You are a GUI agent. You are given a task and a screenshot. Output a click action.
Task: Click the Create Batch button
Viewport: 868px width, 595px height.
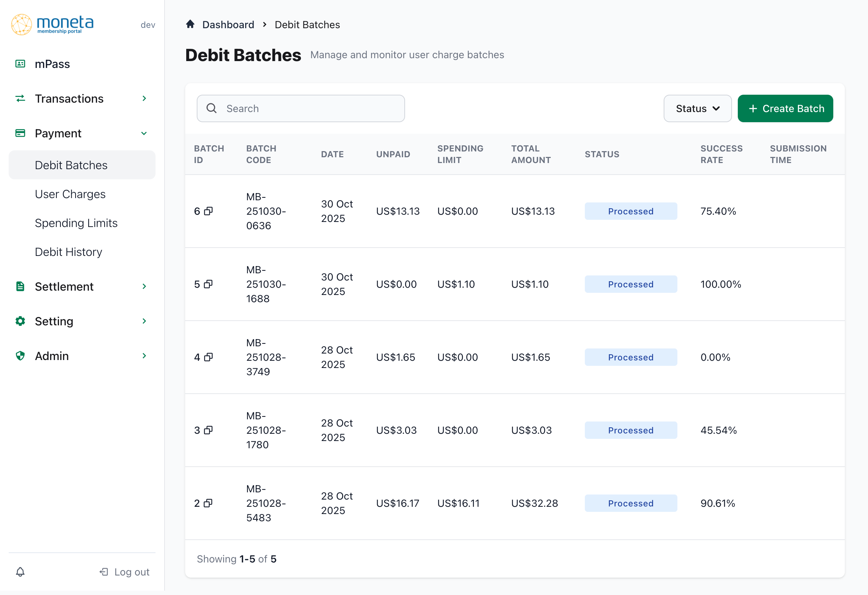point(785,108)
